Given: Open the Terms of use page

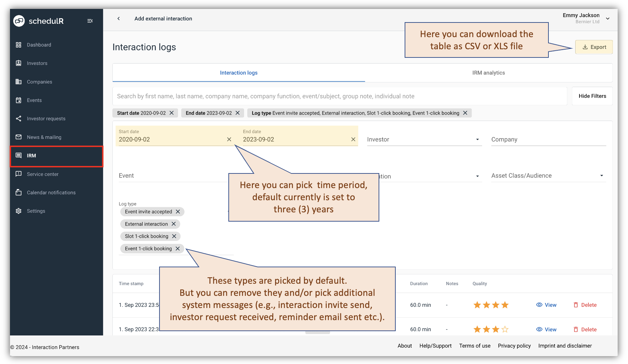Looking at the screenshot, I should (x=475, y=346).
